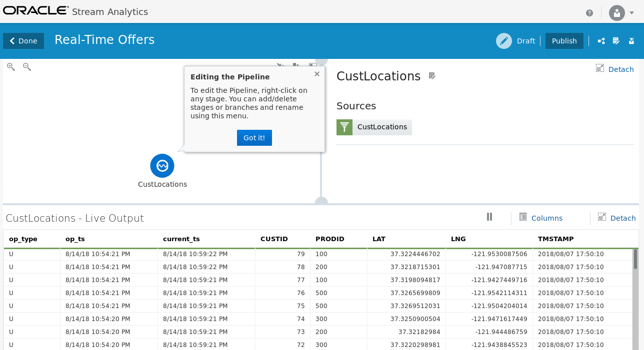Click Got it! in pipeline tip

254,138
